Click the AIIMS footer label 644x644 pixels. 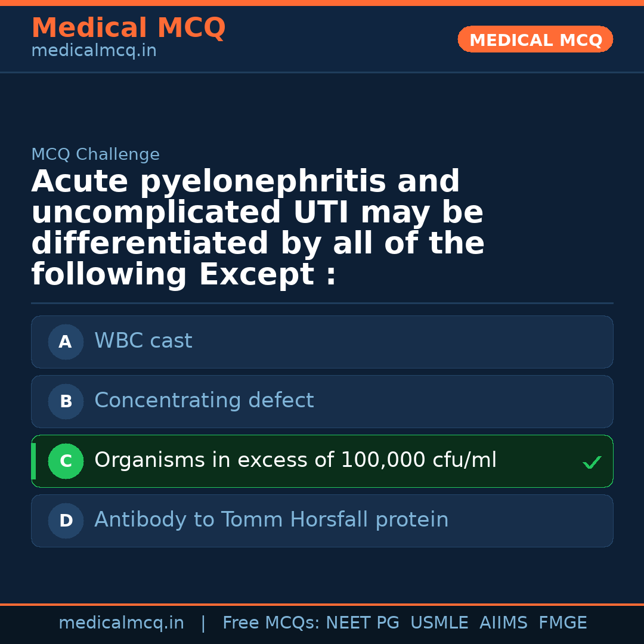point(503,623)
